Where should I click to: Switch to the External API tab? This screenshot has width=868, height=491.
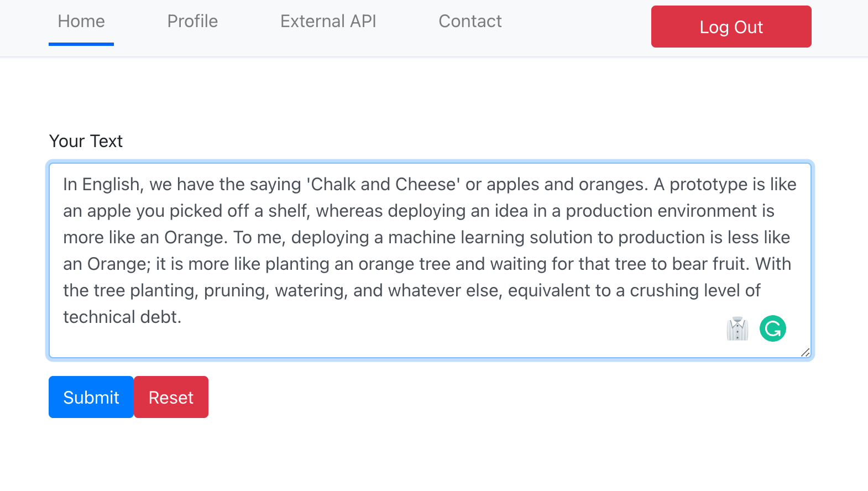[x=328, y=22]
